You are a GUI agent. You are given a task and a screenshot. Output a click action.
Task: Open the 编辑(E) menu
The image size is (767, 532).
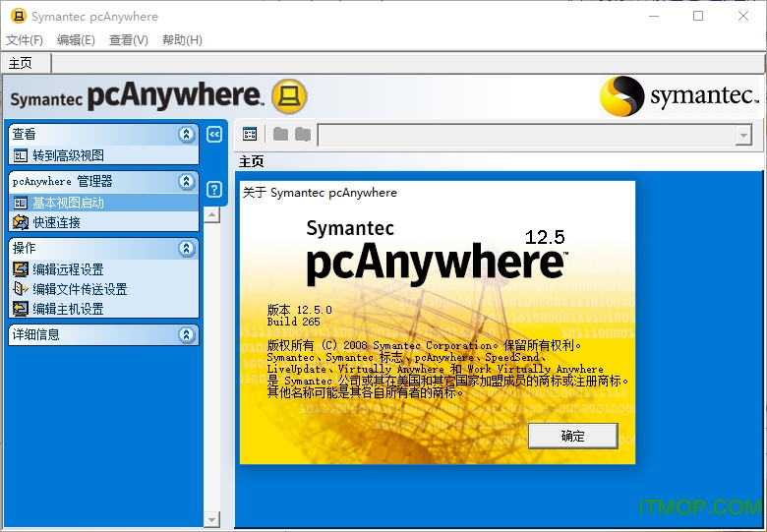pos(76,39)
